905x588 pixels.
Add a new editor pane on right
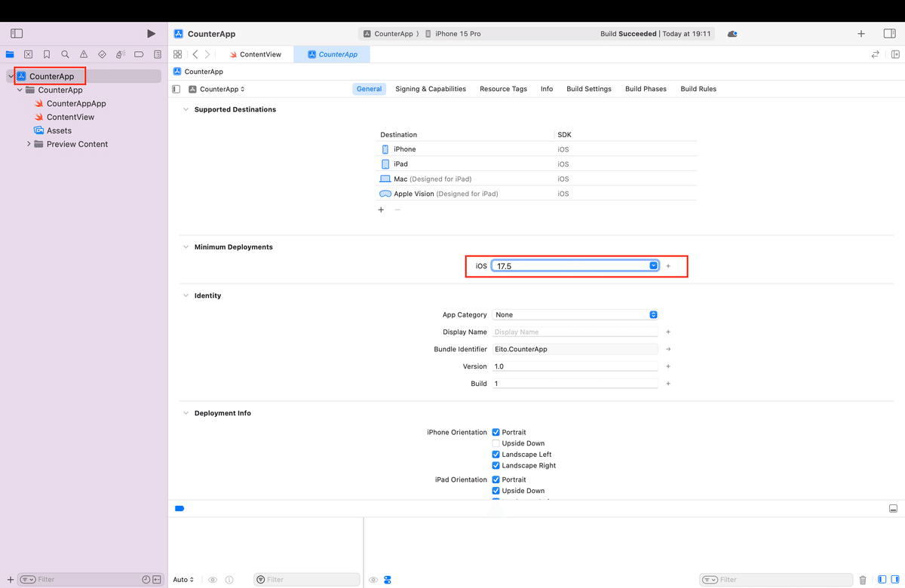click(x=895, y=54)
